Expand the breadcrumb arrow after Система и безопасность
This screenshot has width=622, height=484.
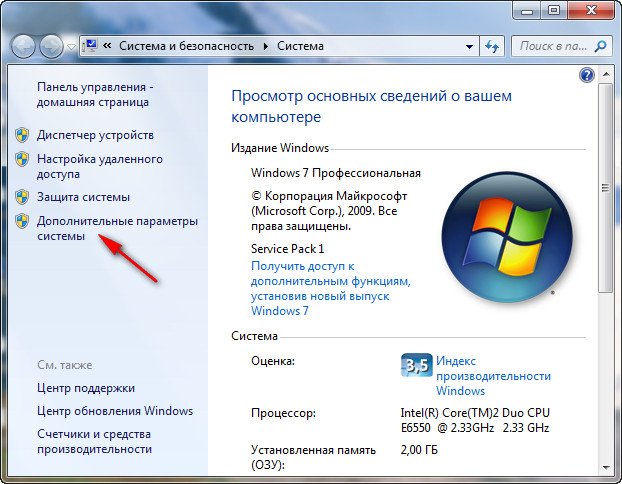[266, 46]
